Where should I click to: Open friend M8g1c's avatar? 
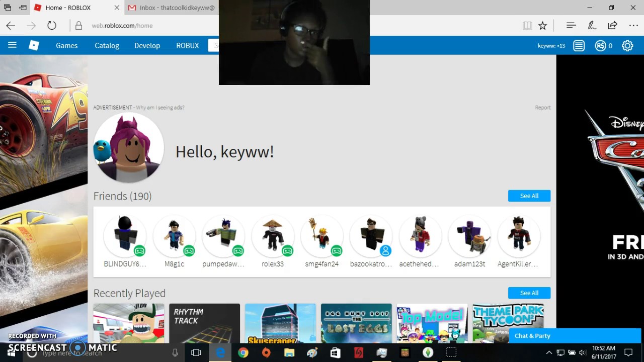(x=174, y=236)
